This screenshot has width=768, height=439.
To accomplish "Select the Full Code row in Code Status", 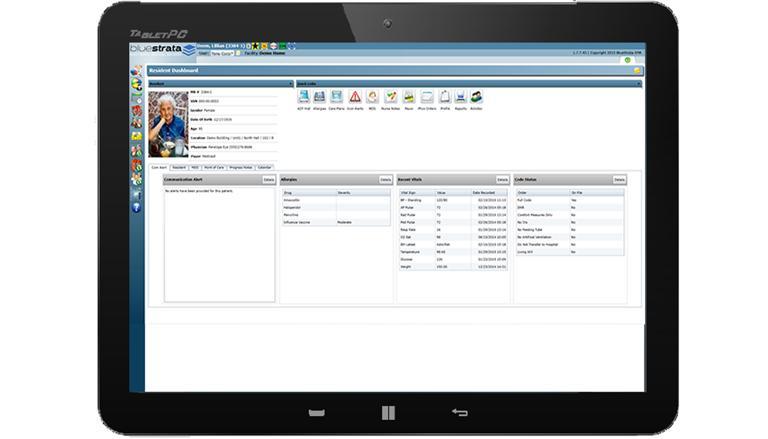I will (570, 200).
